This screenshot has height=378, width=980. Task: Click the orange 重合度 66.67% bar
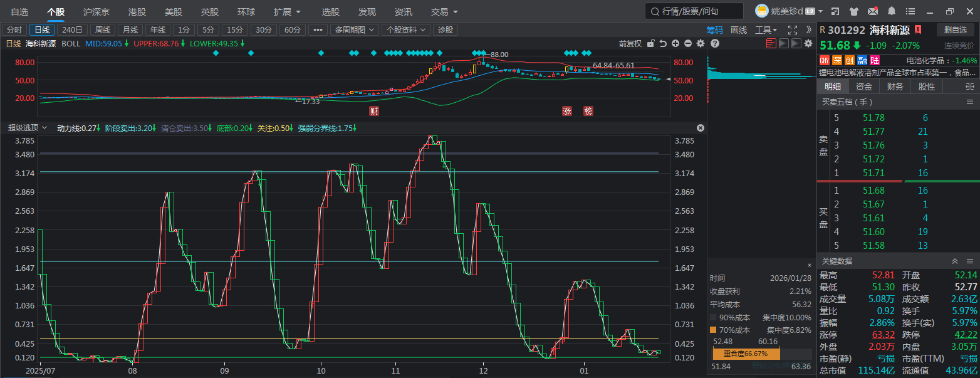tap(746, 354)
